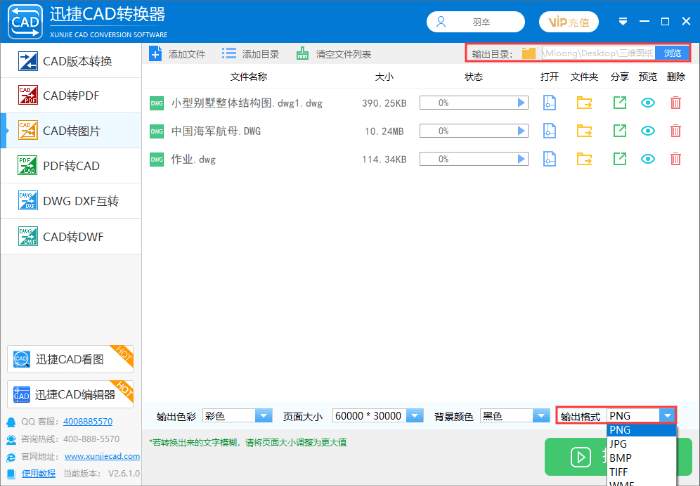The height and width of the screenshot is (486, 700).
Task: Click the 清空文件列表 broom icon
Action: [303, 54]
